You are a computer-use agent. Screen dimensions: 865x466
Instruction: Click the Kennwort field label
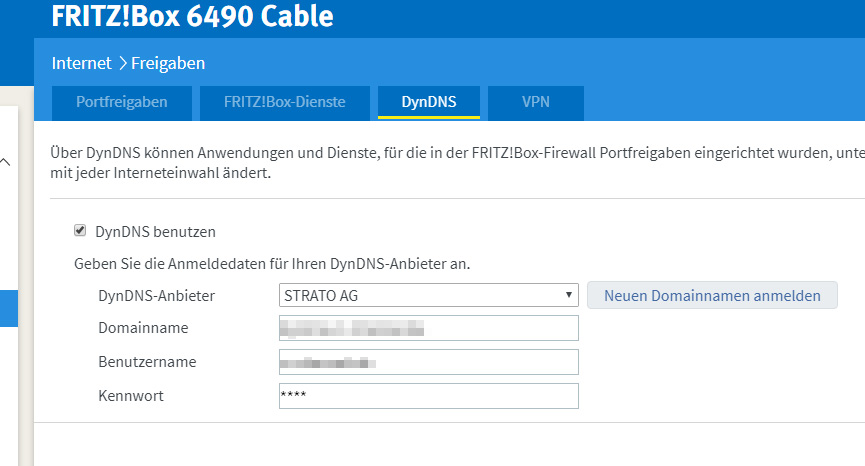coord(130,396)
